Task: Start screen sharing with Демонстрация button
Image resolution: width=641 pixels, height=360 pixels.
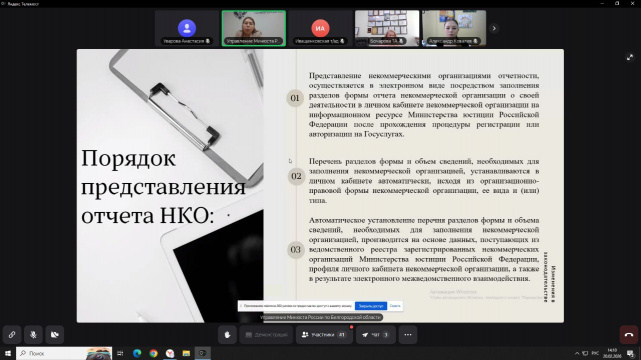Action: [x=266, y=335]
